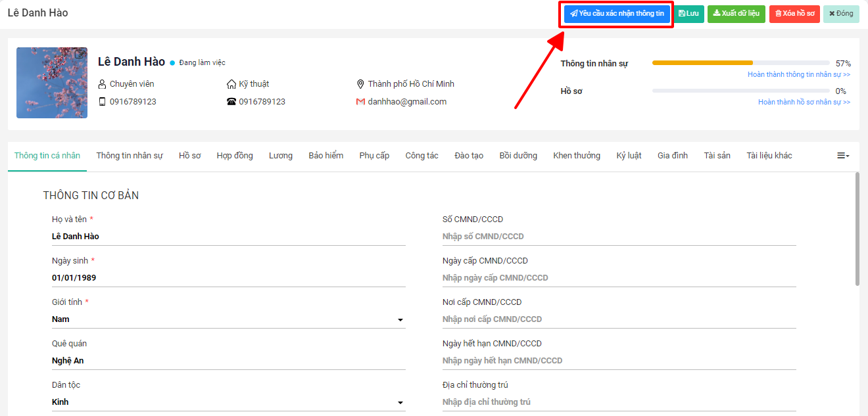Image resolution: width=868 pixels, height=416 pixels.
Task: Click the edit icon on profile photo
Action: [x=80, y=55]
